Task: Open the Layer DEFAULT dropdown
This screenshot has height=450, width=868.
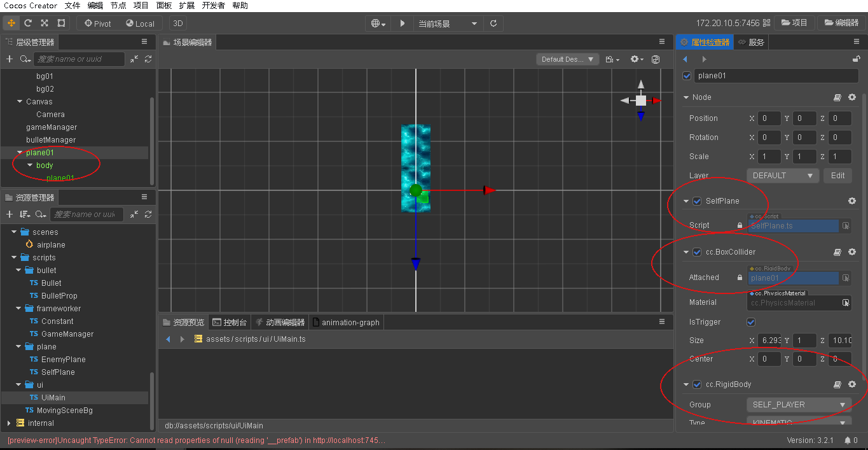Action: tap(783, 176)
